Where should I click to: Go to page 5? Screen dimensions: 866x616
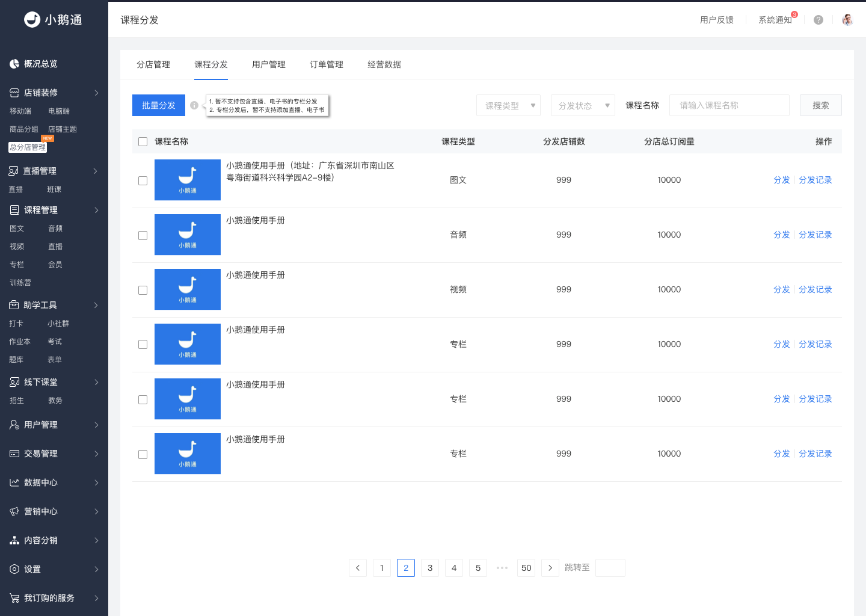click(478, 568)
